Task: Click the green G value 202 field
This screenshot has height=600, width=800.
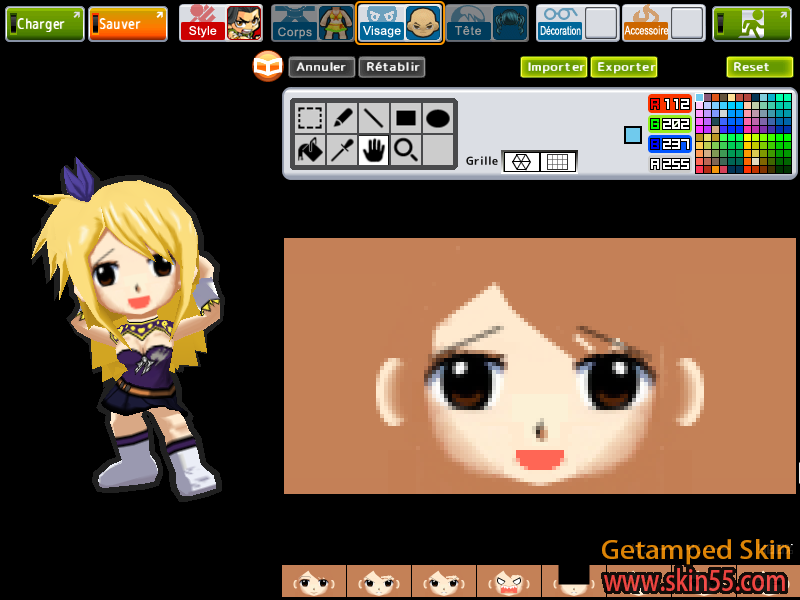Action: [670, 124]
